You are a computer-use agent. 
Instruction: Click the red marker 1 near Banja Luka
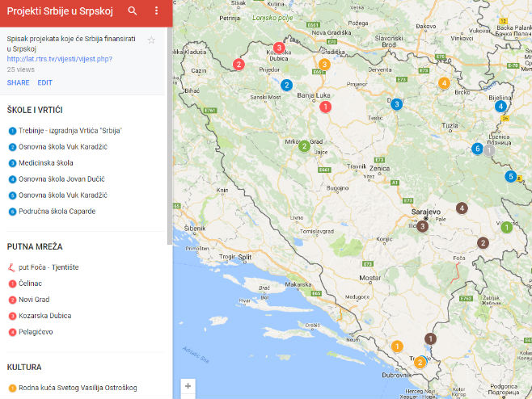[x=325, y=107]
